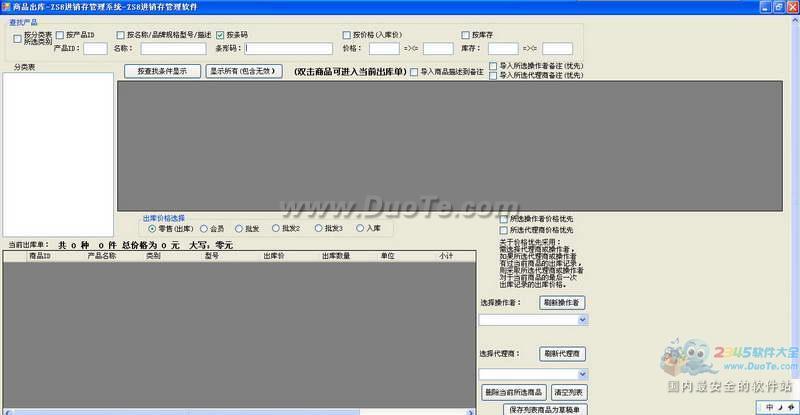Screen dimensions: 800x415
Task: Pick the 批发2 price option
Action: pos(276,228)
